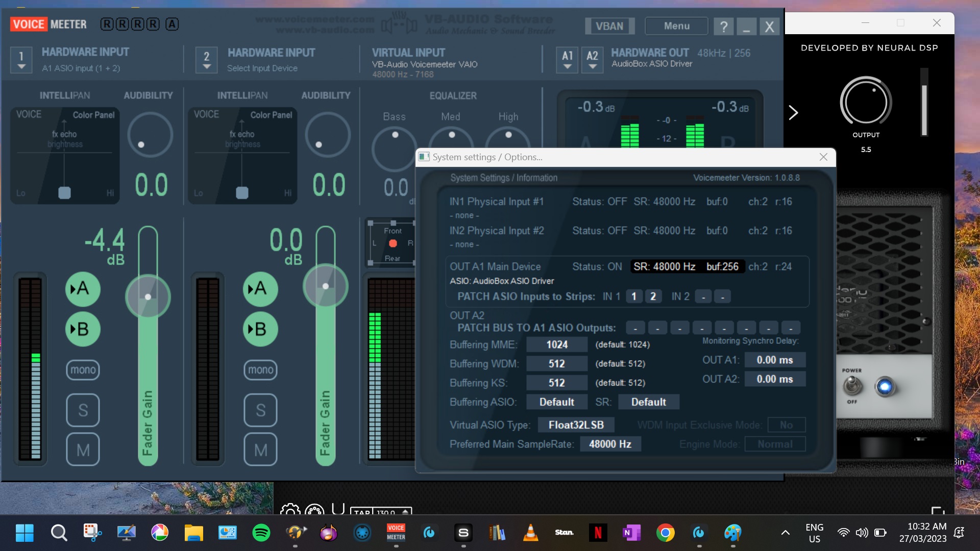Open OneNote from taskbar
This screenshot has height=551, width=980.
[x=631, y=533]
